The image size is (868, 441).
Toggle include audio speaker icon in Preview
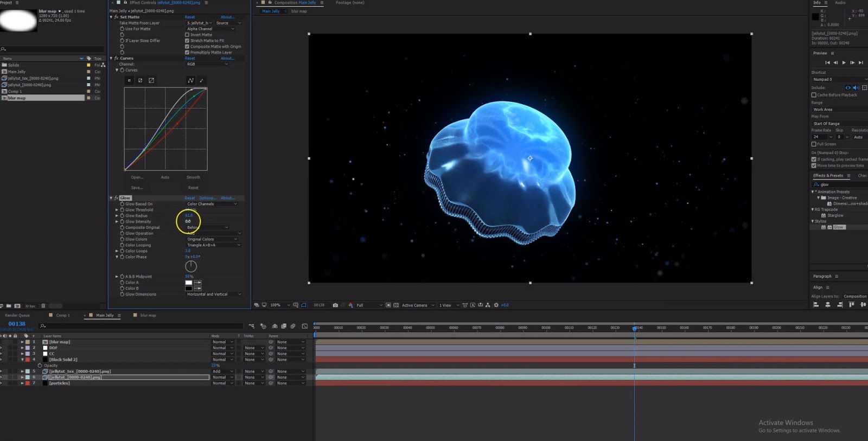[x=856, y=87]
